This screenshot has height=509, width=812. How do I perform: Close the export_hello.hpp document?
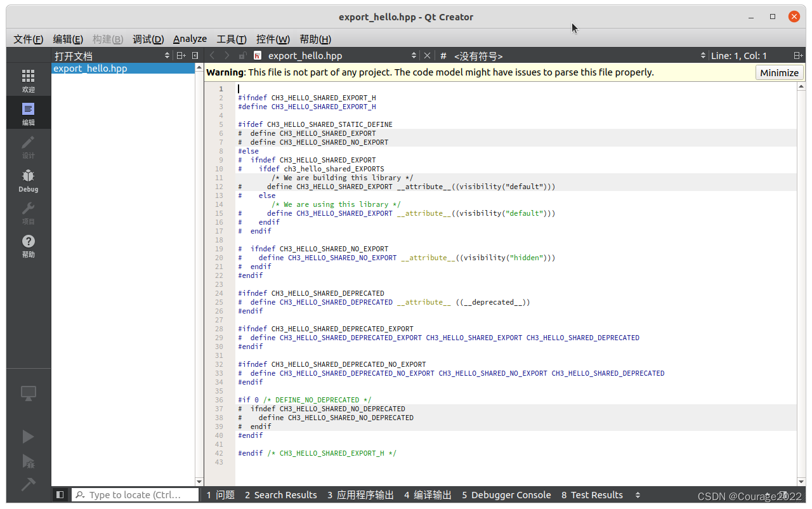pos(427,56)
